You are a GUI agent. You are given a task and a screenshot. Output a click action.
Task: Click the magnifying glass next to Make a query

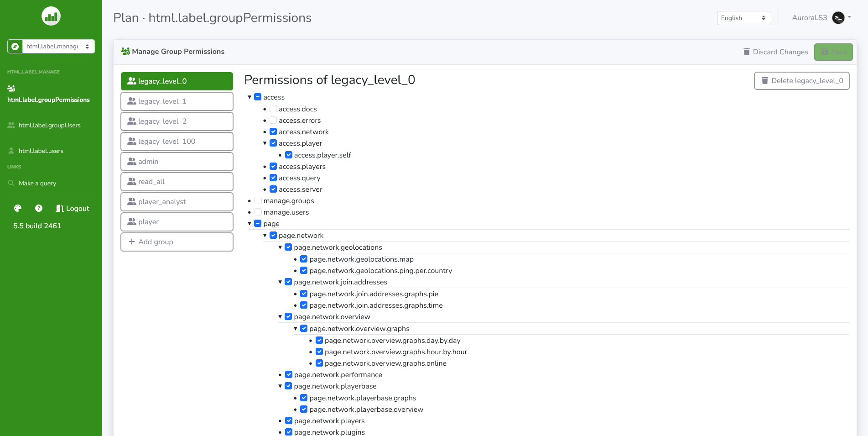coord(11,183)
